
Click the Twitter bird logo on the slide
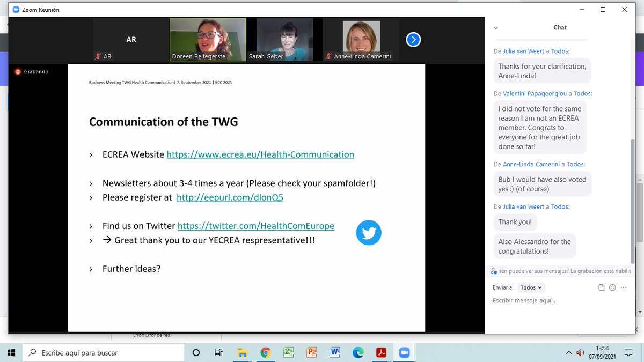click(x=369, y=233)
